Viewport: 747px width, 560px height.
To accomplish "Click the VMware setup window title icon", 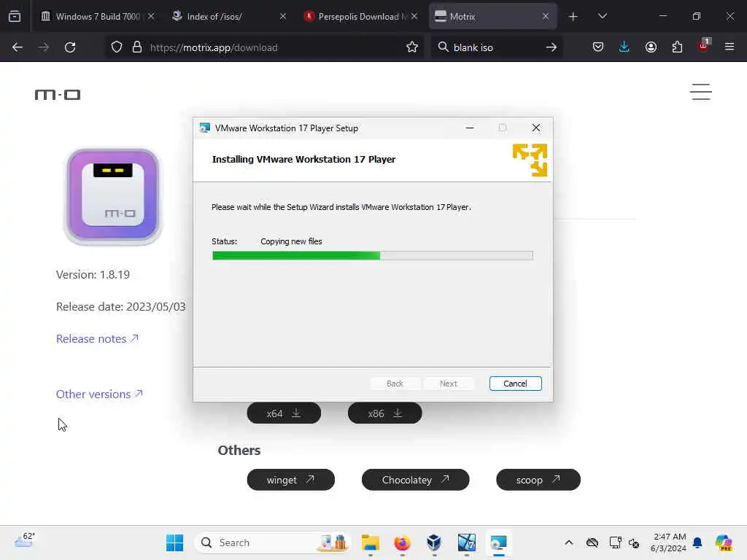I will click(x=205, y=128).
